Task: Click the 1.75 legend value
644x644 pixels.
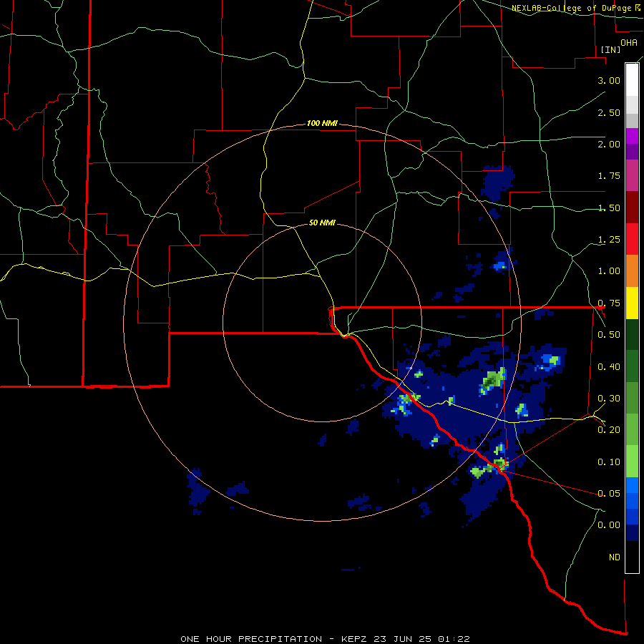Action: pyautogui.click(x=609, y=176)
